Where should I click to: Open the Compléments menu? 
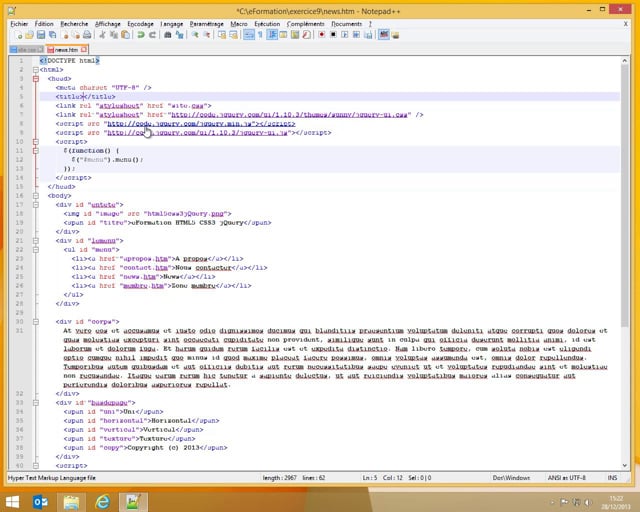(x=305, y=24)
